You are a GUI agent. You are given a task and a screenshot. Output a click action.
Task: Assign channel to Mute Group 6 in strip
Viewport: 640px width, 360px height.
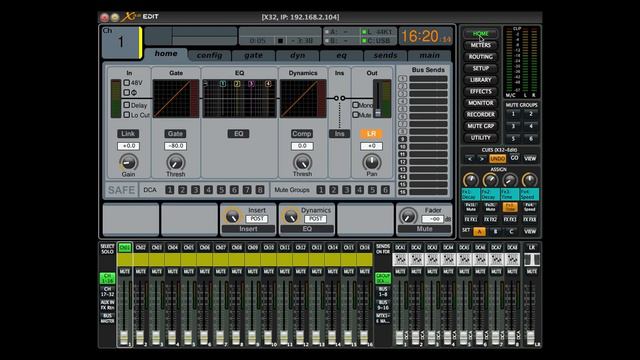385,190
